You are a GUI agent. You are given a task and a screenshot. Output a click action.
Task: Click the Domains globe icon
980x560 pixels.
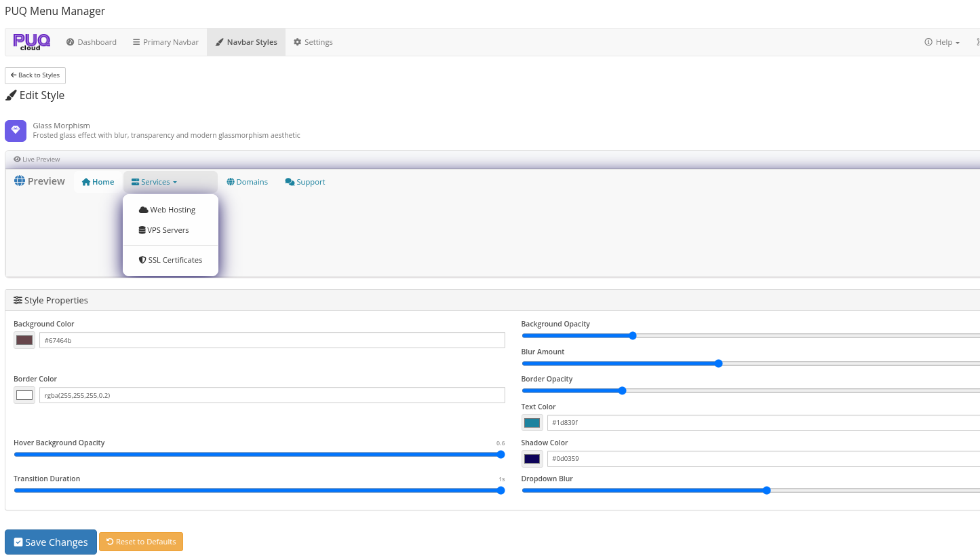tap(230, 181)
